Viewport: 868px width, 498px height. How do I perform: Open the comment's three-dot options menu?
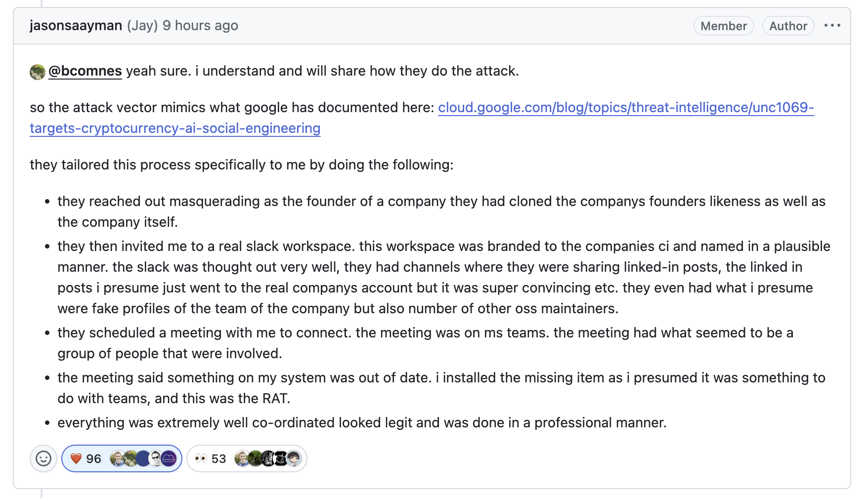tap(832, 26)
